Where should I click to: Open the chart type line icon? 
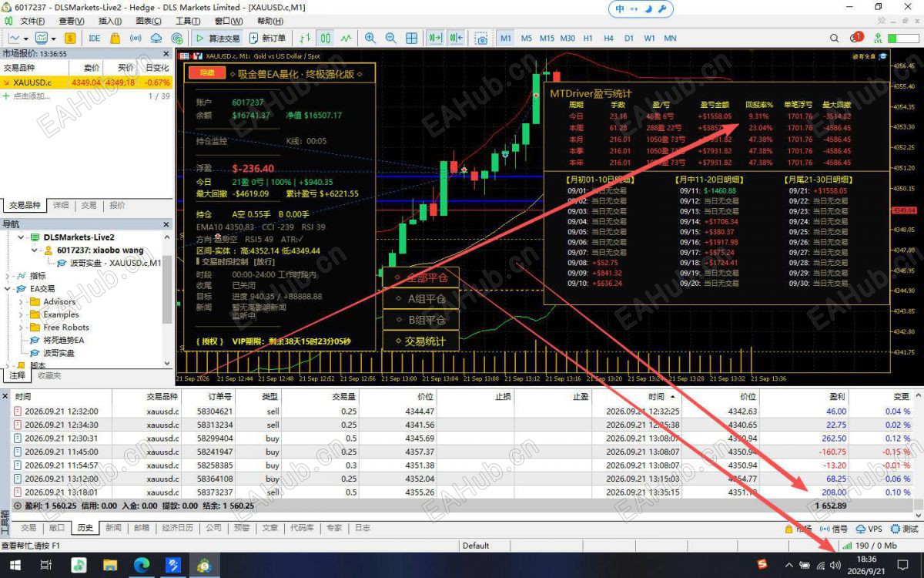15,38
